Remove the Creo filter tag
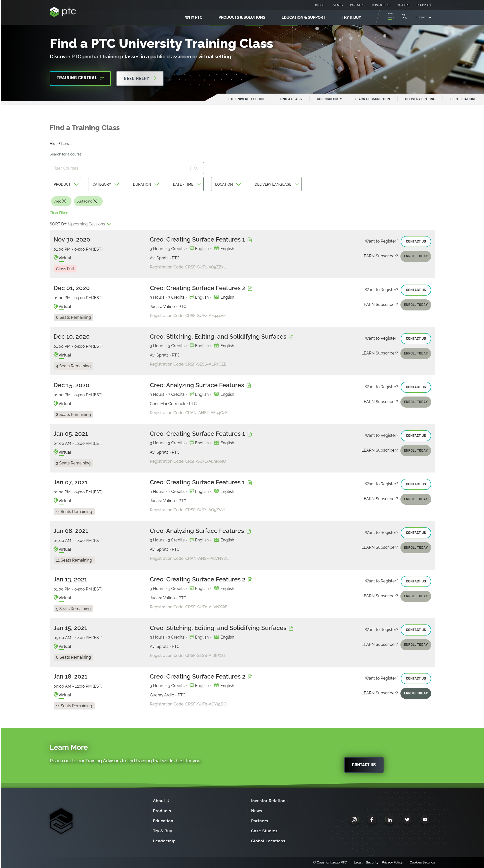Viewport: 484px width, 868px height. 64,201
